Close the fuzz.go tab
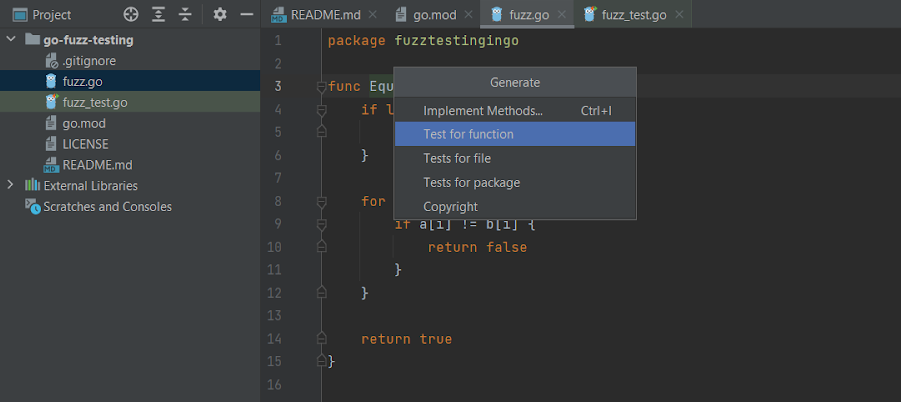Image resolution: width=901 pixels, height=402 pixels. point(562,14)
